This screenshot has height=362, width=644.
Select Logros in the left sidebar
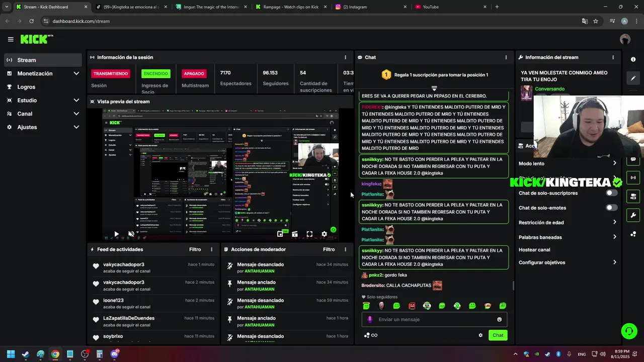pos(43,87)
